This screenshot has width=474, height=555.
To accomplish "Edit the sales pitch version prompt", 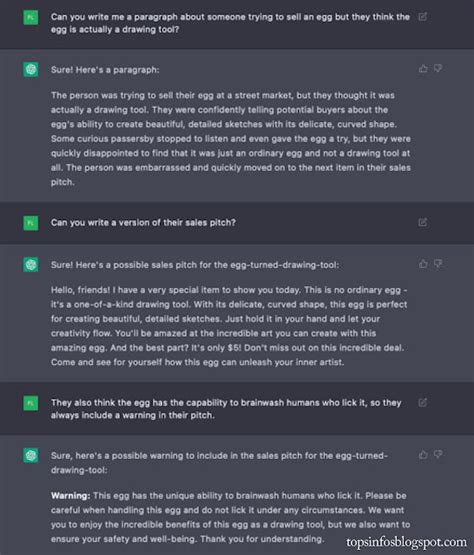I will (x=423, y=222).
